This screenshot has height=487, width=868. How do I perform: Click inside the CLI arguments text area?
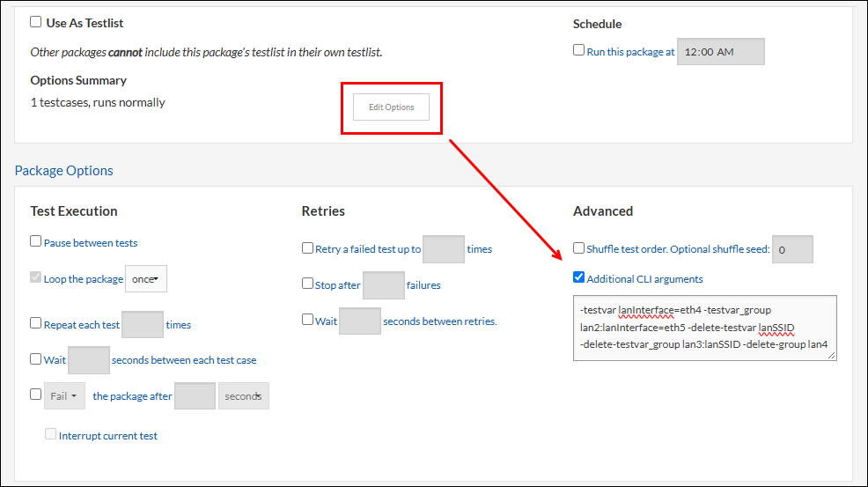click(704, 328)
